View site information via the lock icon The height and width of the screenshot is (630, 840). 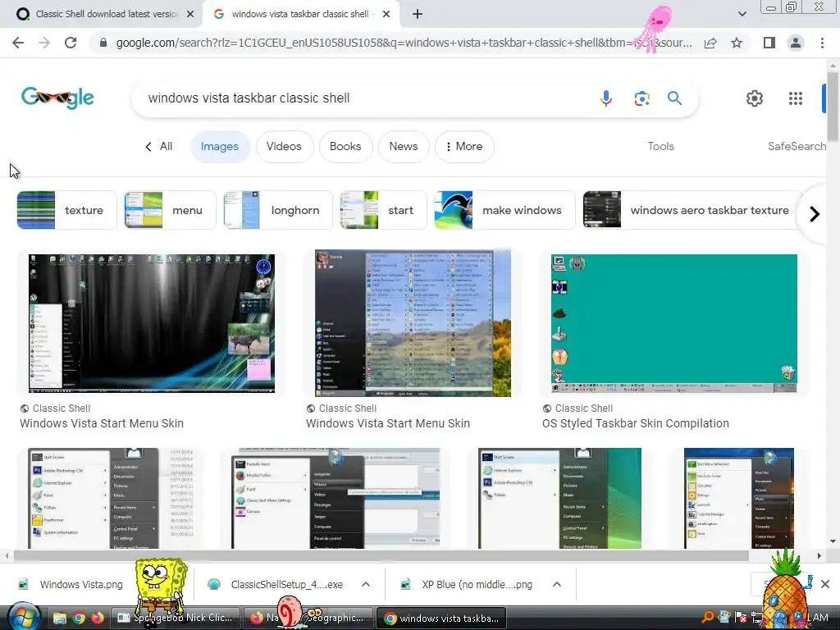(103, 43)
